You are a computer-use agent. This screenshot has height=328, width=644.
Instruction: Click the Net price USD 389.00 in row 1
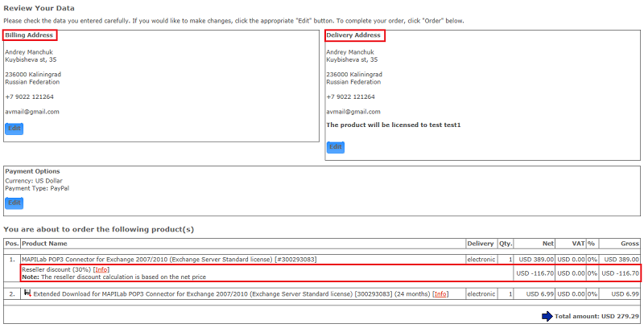[x=536, y=260]
